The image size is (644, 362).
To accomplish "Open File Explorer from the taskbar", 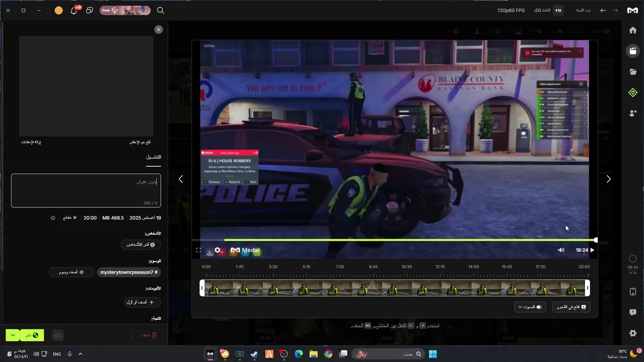I will (x=313, y=354).
